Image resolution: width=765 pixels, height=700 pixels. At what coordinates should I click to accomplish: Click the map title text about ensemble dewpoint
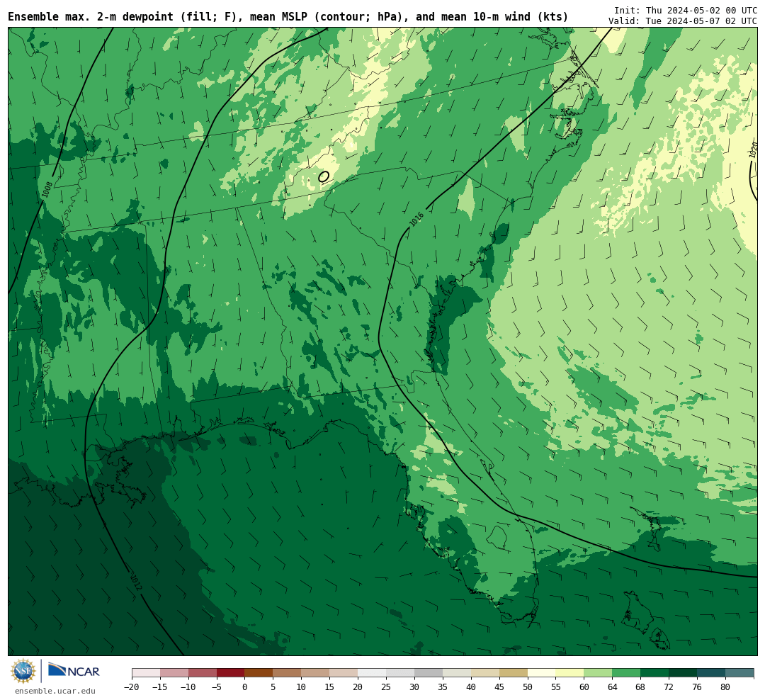click(288, 16)
